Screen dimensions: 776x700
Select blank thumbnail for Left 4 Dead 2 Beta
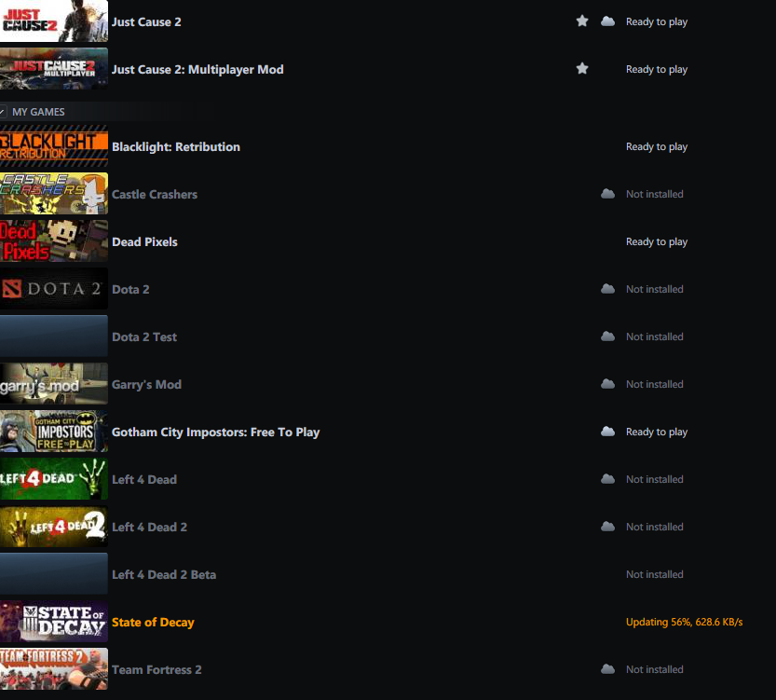point(53,573)
